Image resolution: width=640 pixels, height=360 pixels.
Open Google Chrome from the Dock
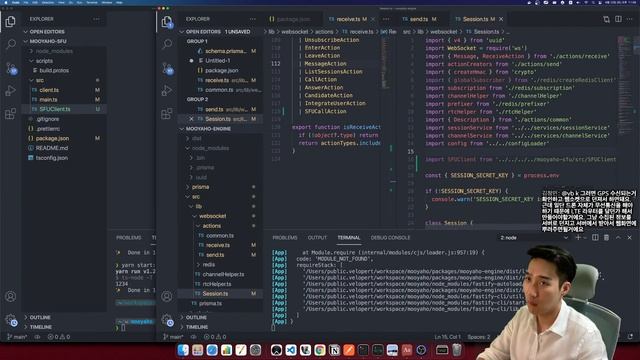coord(320,350)
